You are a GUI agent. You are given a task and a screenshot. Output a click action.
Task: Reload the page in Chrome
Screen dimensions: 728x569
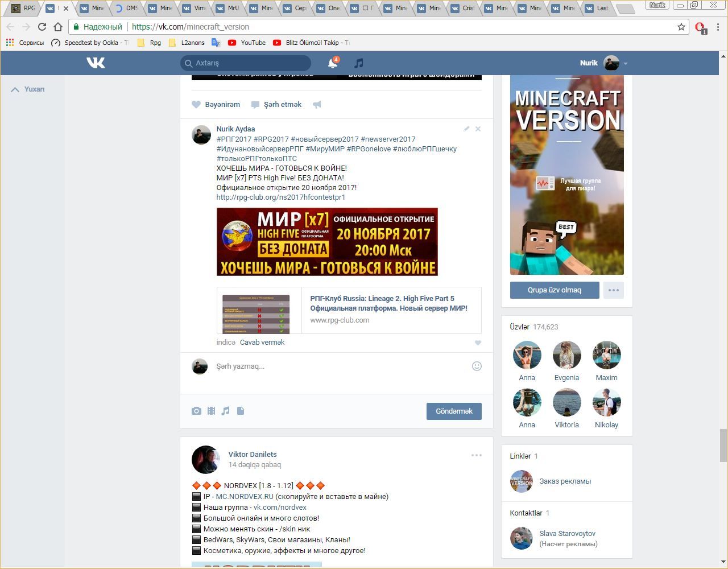(42, 27)
